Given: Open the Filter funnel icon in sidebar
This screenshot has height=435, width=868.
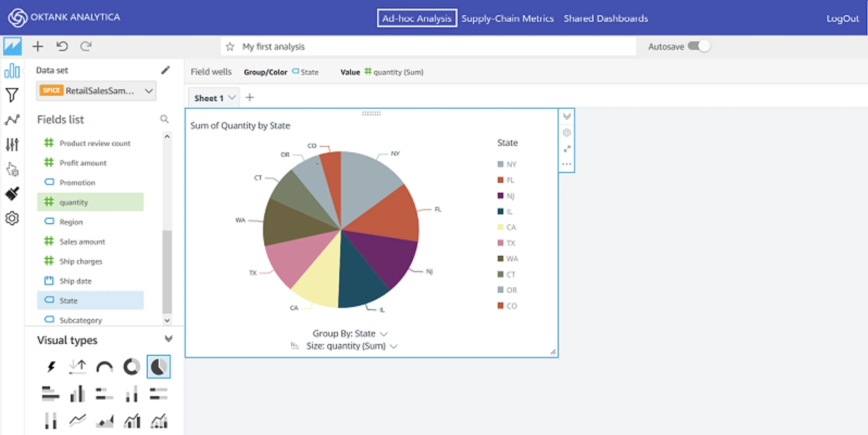Looking at the screenshot, I should click(12, 95).
